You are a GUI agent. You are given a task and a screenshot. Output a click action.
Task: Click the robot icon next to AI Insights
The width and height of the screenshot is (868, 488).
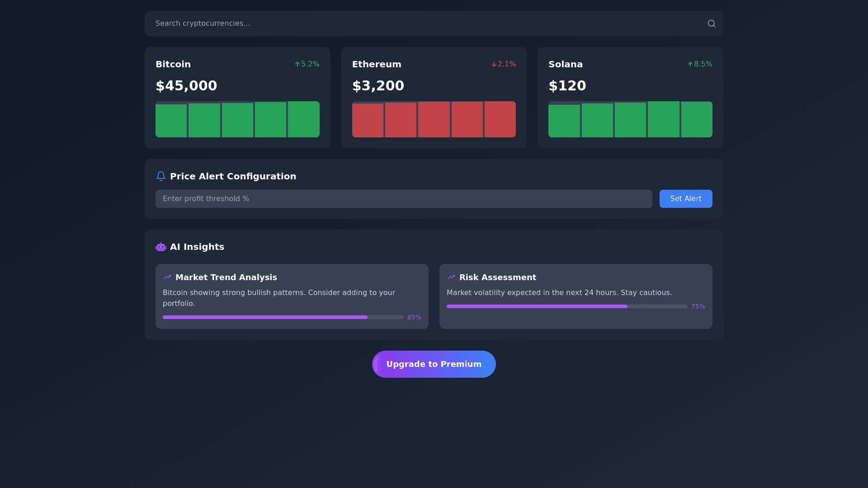[x=160, y=247]
